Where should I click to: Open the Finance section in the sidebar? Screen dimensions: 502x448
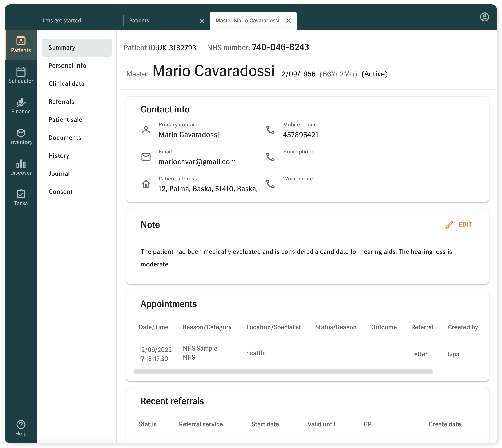click(21, 106)
